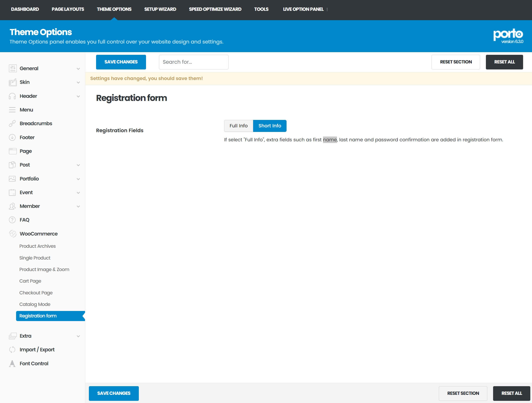Select the Short Info registration option

tap(270, 126)
